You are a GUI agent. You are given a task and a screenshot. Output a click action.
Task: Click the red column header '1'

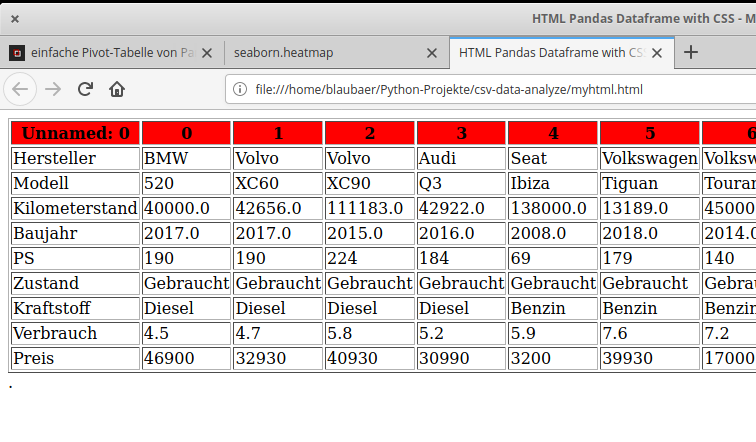tap(278, 133)
